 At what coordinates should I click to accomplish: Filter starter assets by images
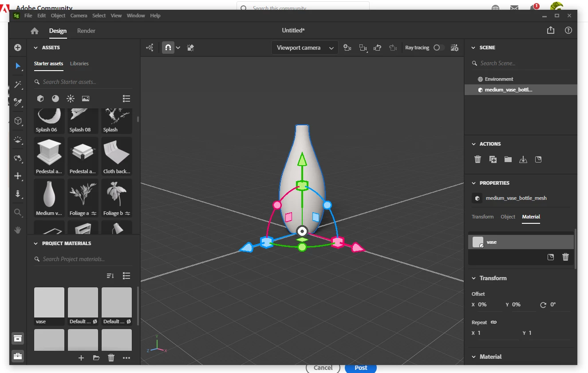tap(86, 99)
